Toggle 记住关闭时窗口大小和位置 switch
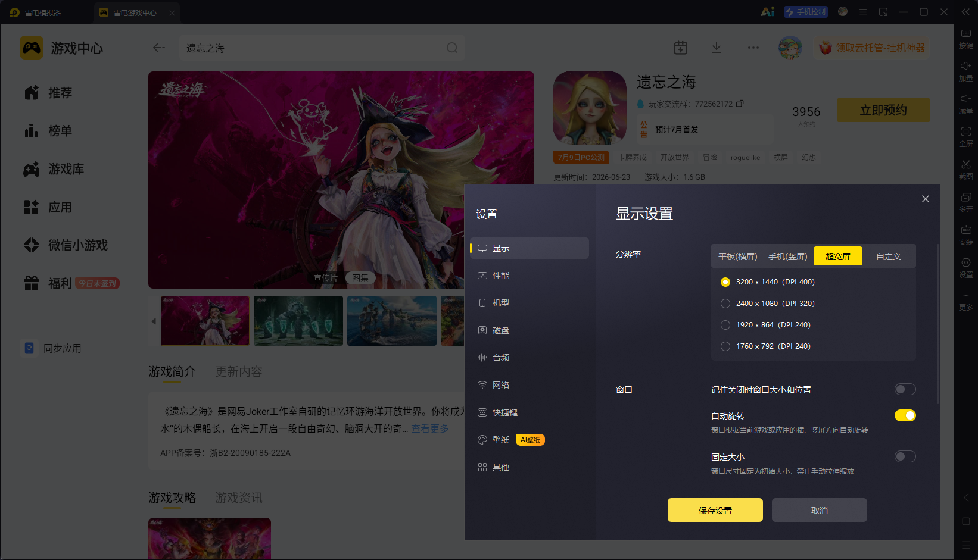This screenshot has height=560, width=978. [905, 389]
